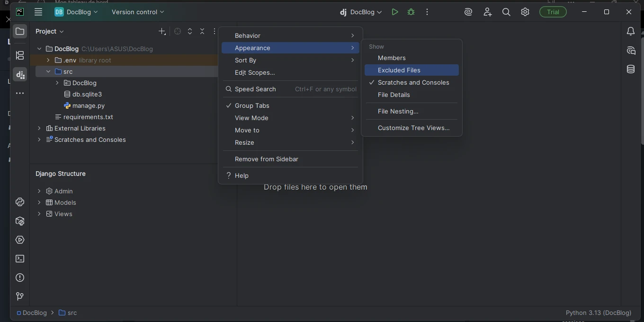Open the Git version control tool window
This screenshot has width=644, height=322.
coord(20,296)
